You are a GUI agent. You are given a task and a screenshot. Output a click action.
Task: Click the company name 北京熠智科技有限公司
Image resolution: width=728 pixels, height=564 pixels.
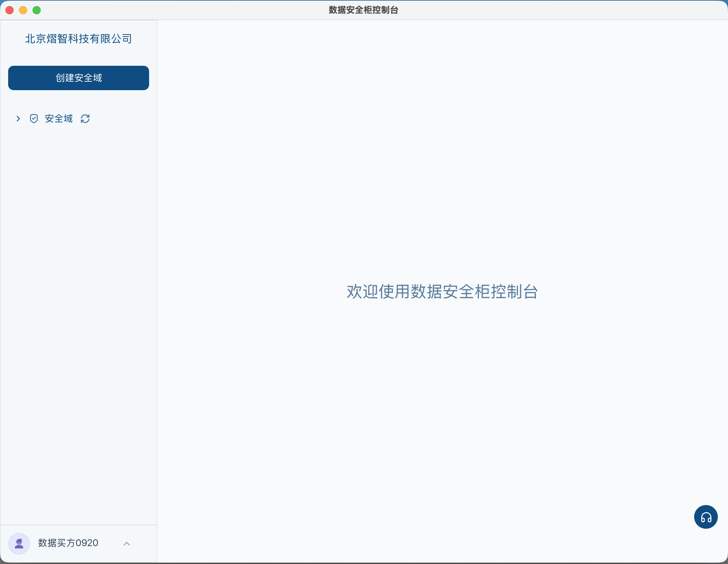[x=79, y=39]
